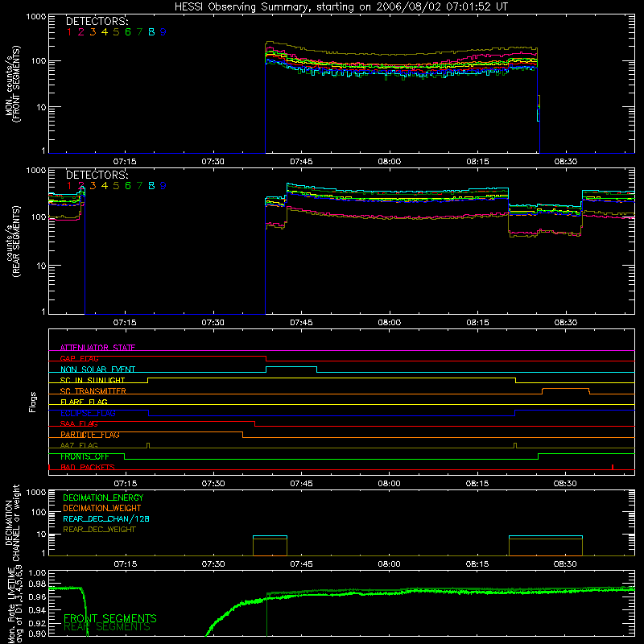
Task: Click the MON. counts/s FRONT SEGMENTS axis title
Action: 13,84
